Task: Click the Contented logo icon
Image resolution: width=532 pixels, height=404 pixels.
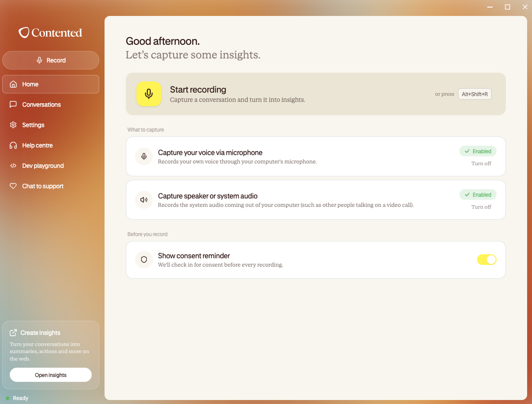Action: 24,32
